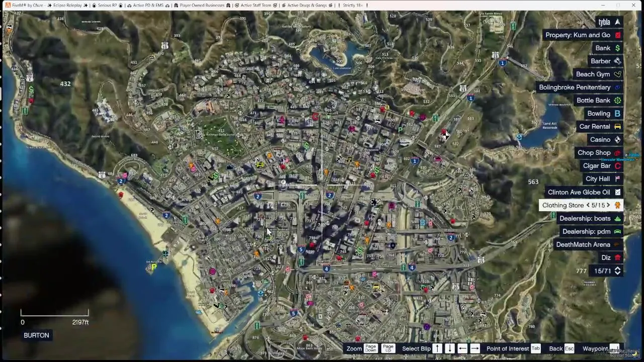Select the Bottle Bank green recycle icon
Image resolution: width=644 pixels, height=362 pixels.
point(617,101)
